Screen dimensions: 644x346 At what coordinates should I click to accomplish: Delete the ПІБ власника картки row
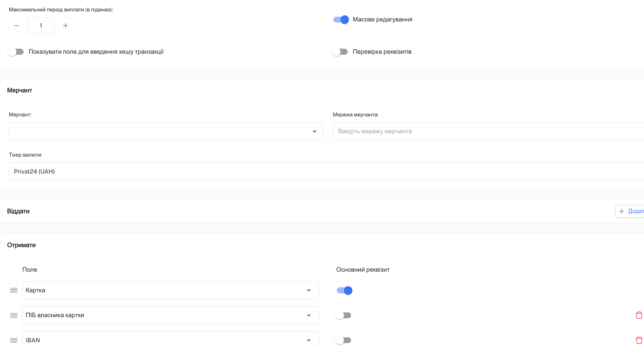pyautogui.click(x=639, y=315)
